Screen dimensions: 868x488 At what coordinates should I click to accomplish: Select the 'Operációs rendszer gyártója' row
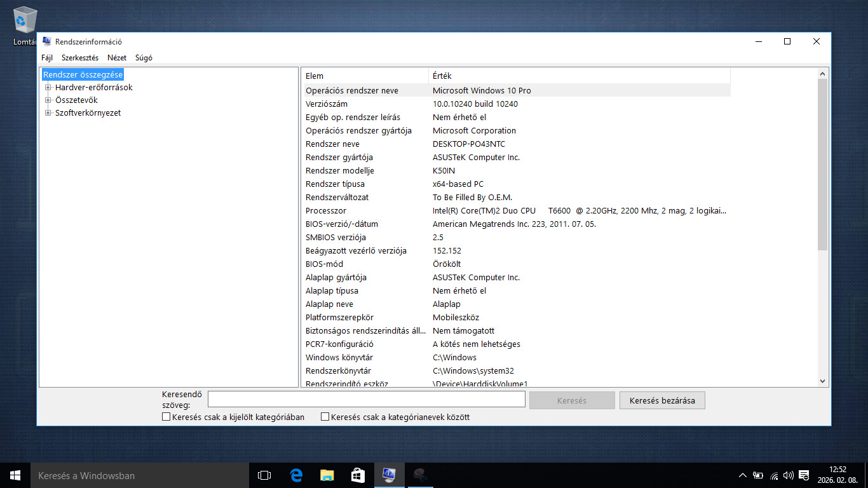pos(517,130)
